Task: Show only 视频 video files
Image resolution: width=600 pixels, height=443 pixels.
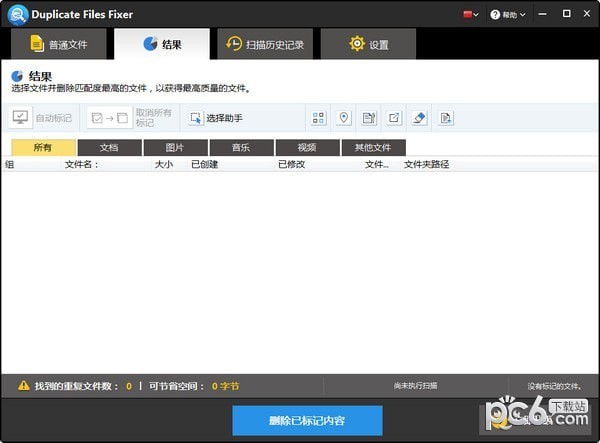Action: pos(306,148)
